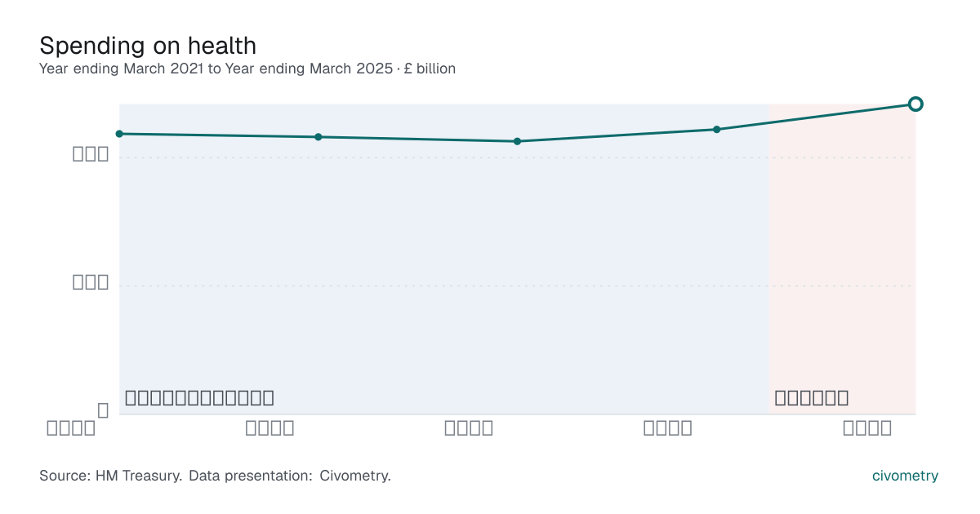Screen dimensions: 980x514
Task: Click the label inside the blue shaded region
Action: coord(199,398)
